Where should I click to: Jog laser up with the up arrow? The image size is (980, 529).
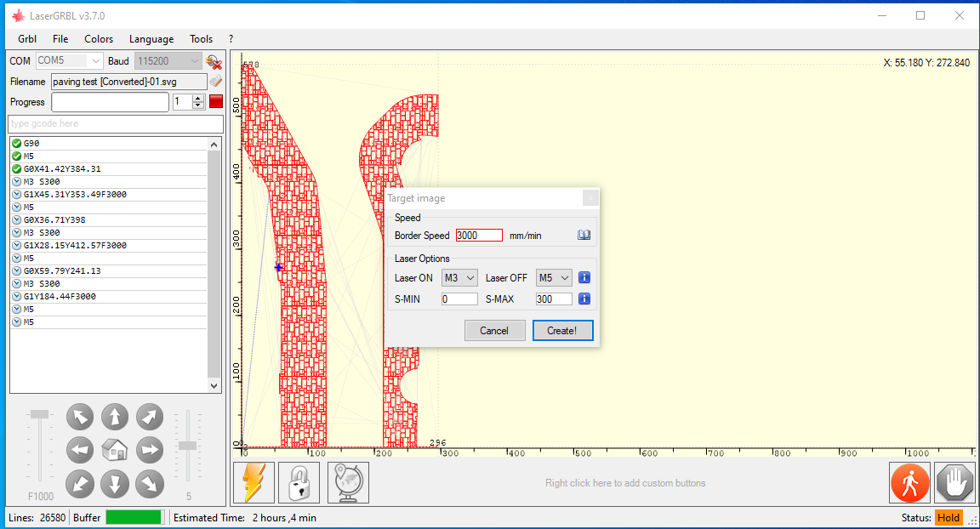[115, 418]
